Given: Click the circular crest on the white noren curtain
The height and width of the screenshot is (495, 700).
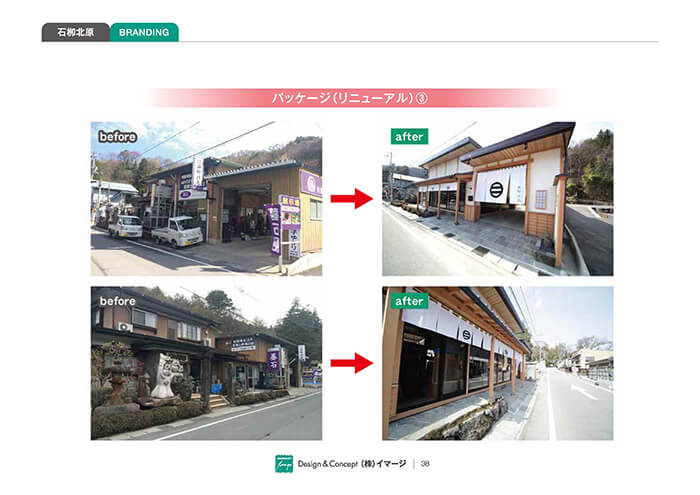Looking at the screenshot, I should (497, 186).
